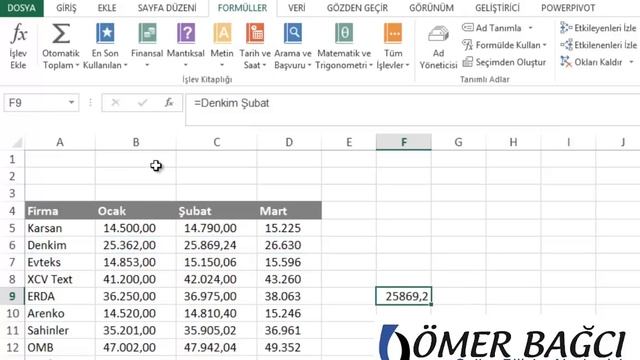This screenshot has width=640, height=360.
Task: Open the Finansal functions icon
Action: 147,33
